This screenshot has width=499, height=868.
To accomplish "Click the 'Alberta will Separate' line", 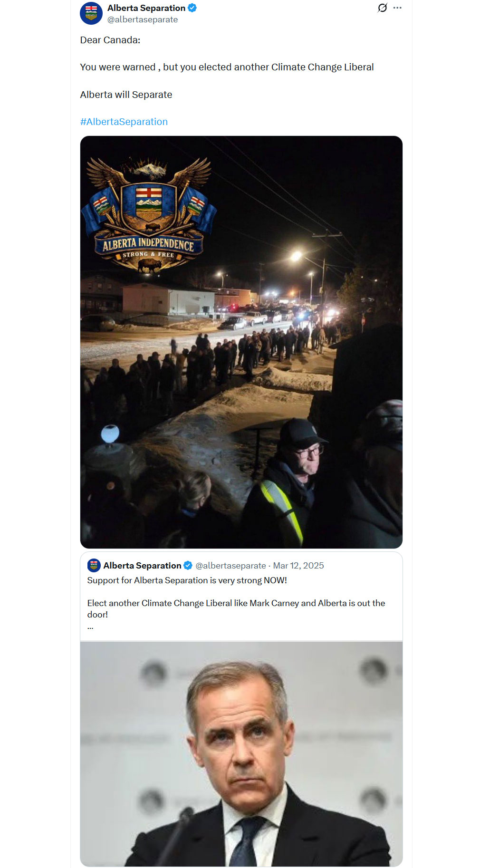I will coord(126,95).
